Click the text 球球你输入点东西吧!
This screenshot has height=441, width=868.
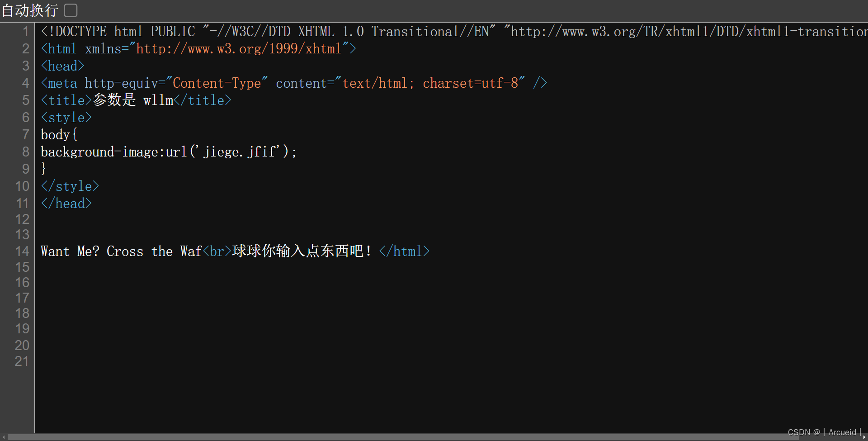[x=302, y=251]
